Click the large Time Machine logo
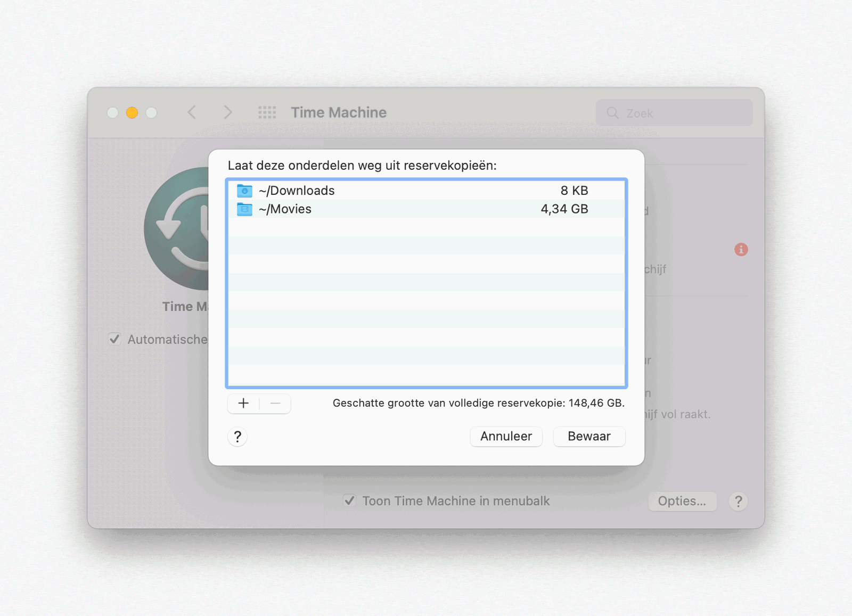The height and width of the screenshot is (616, 852). [177, 229]
